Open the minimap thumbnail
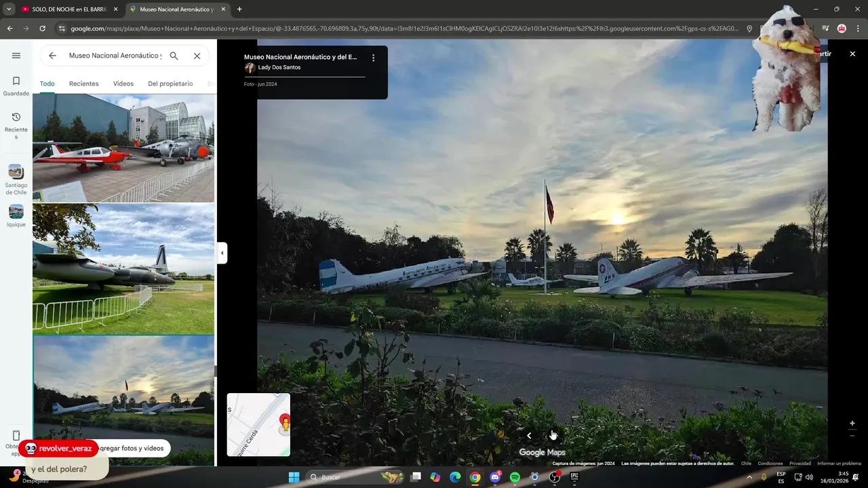The height and width of the screenshot is (488, 868). 258,424
